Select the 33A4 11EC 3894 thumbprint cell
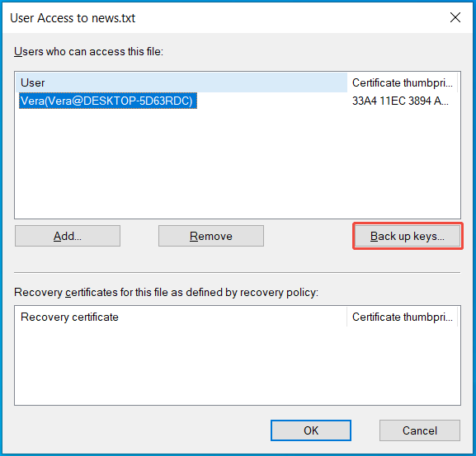This screenshot has width=476, height=456. [x=400, y=101]
